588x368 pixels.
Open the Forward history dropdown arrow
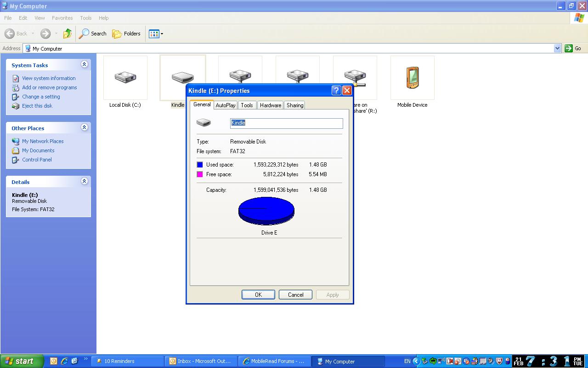click(56, 34)
